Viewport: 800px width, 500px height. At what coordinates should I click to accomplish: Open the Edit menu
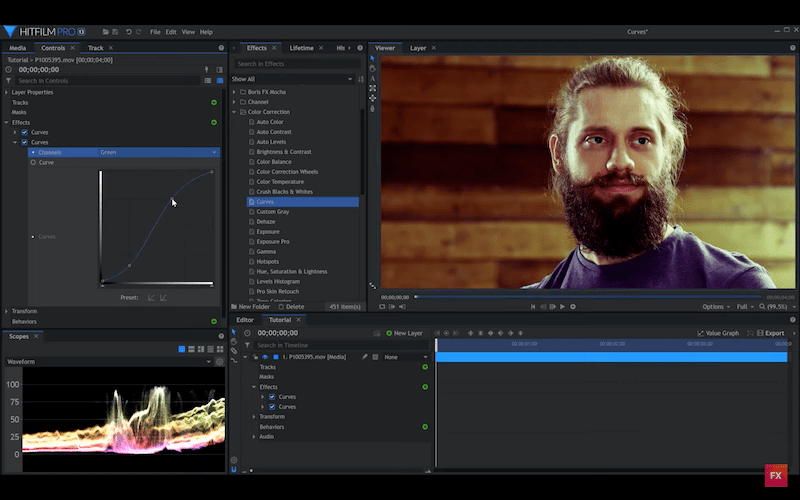(171, 32)
